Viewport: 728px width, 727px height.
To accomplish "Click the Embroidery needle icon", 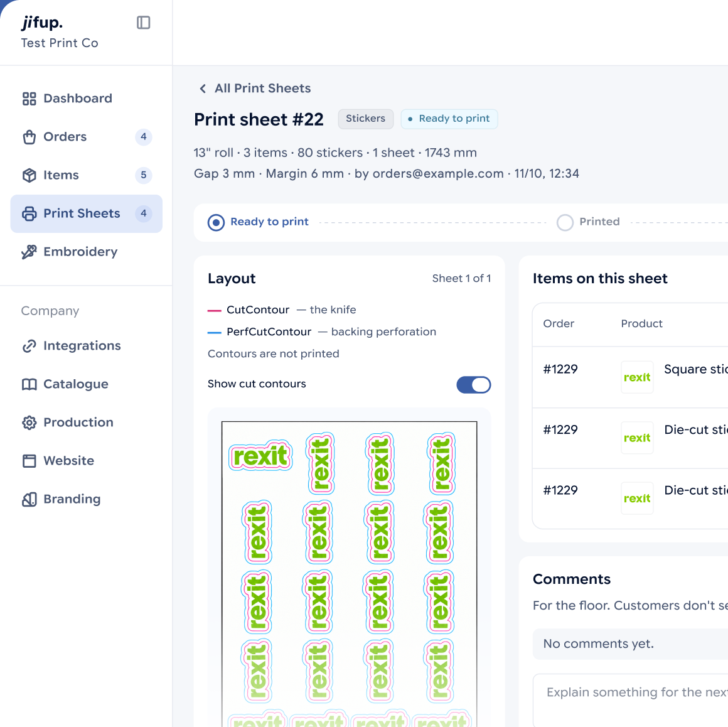I will pyautogui.click(x=29, y=252).
